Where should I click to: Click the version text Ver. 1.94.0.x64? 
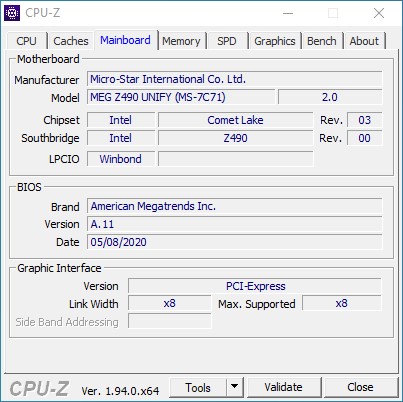120,391
